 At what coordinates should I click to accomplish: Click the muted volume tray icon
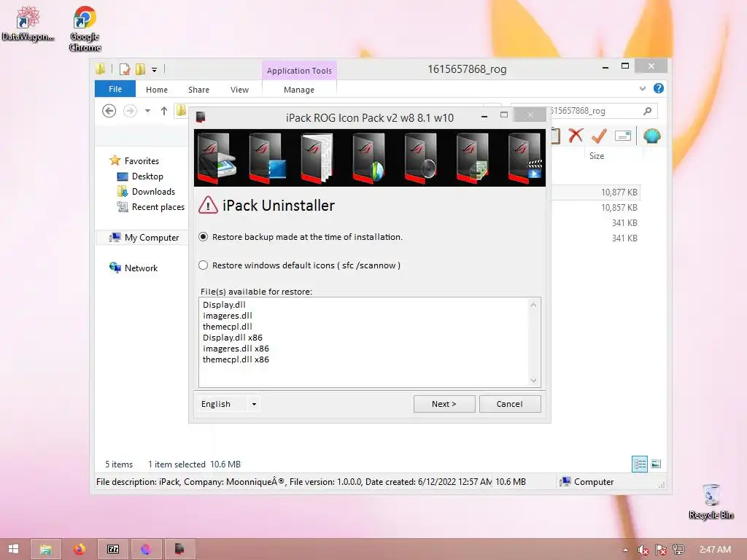point(643,550)
